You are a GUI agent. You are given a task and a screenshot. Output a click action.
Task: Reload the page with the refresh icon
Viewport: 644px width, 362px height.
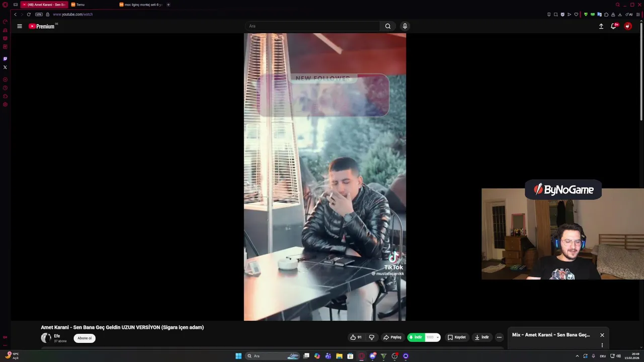pos(29,14)
